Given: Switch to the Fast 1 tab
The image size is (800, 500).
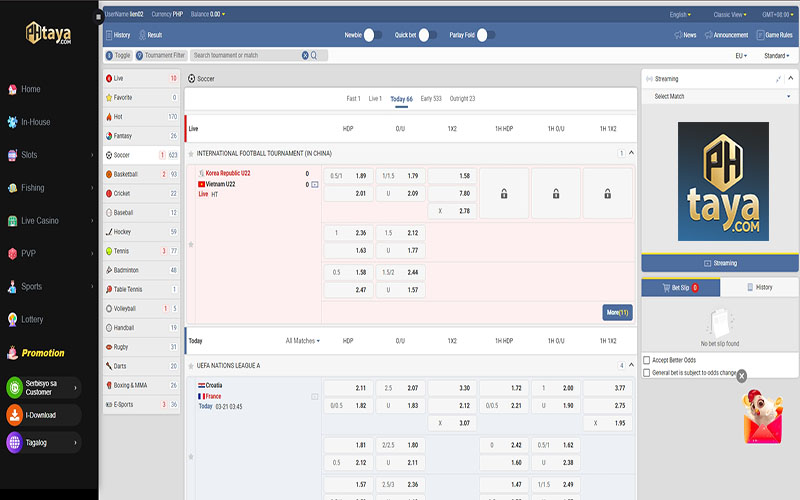Looking at the screenshot, I should tap(353, 98).
